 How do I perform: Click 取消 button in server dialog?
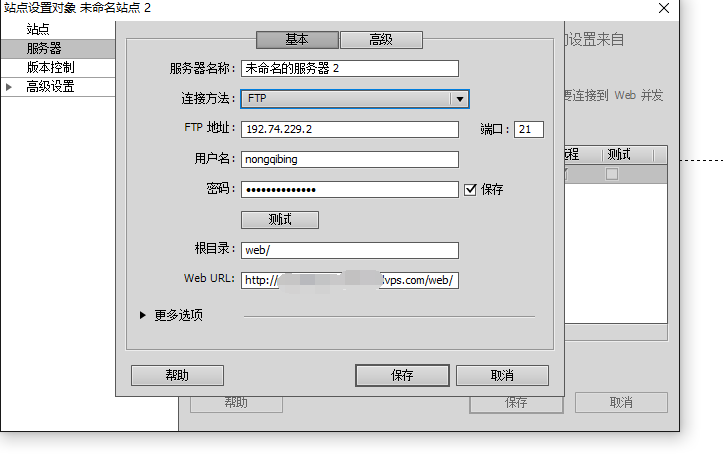tap(502, 376)
